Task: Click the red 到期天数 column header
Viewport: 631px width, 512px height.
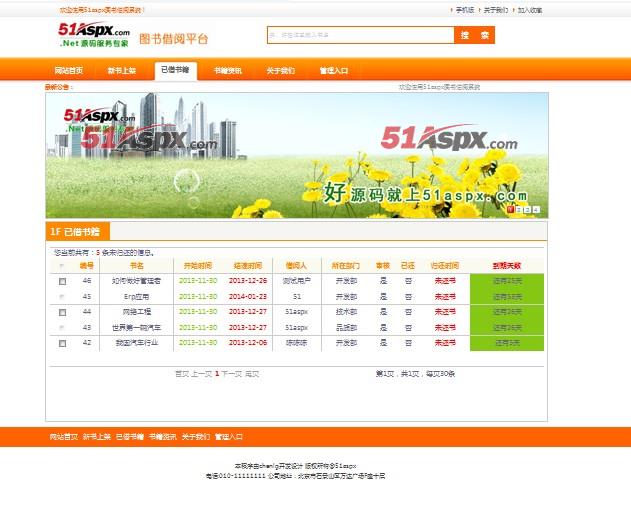Action: tap(507, 265)
